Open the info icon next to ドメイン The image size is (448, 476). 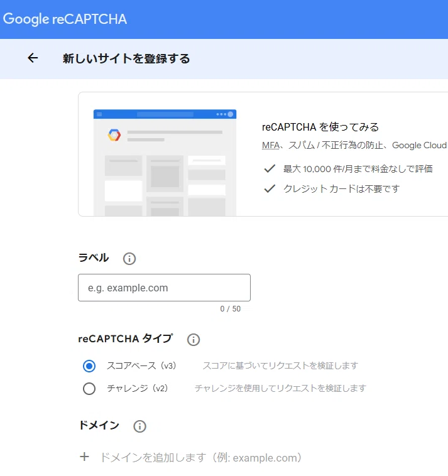click(139, 426)
